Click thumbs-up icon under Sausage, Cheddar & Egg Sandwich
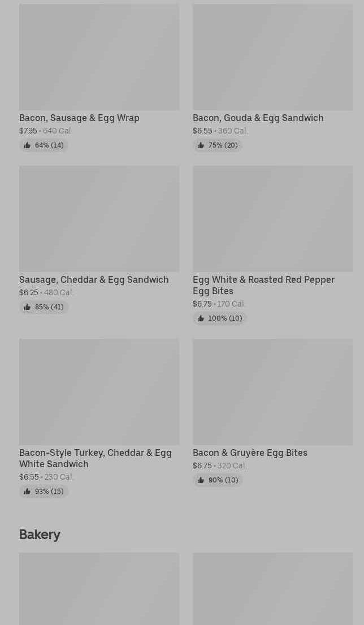The image size is (364, 625). point(27,307)
